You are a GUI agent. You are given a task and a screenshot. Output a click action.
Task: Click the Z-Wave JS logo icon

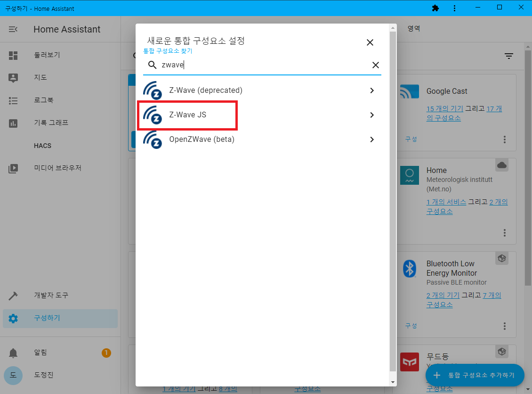pyautogui.click(x=153, y=115)
